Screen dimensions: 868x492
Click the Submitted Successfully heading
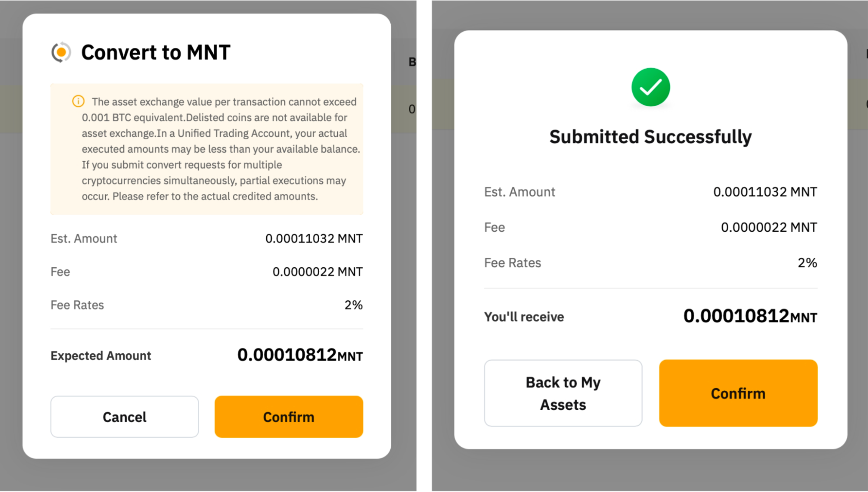pos(650,137)
